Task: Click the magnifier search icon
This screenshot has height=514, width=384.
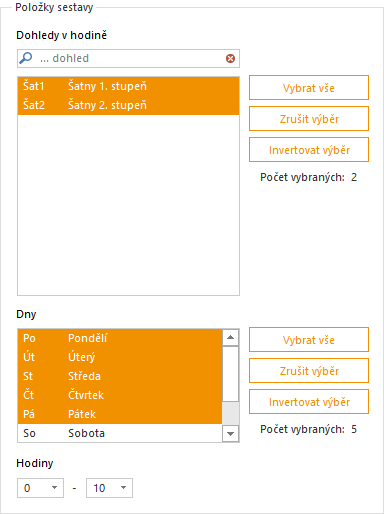Action: point(26,58)
